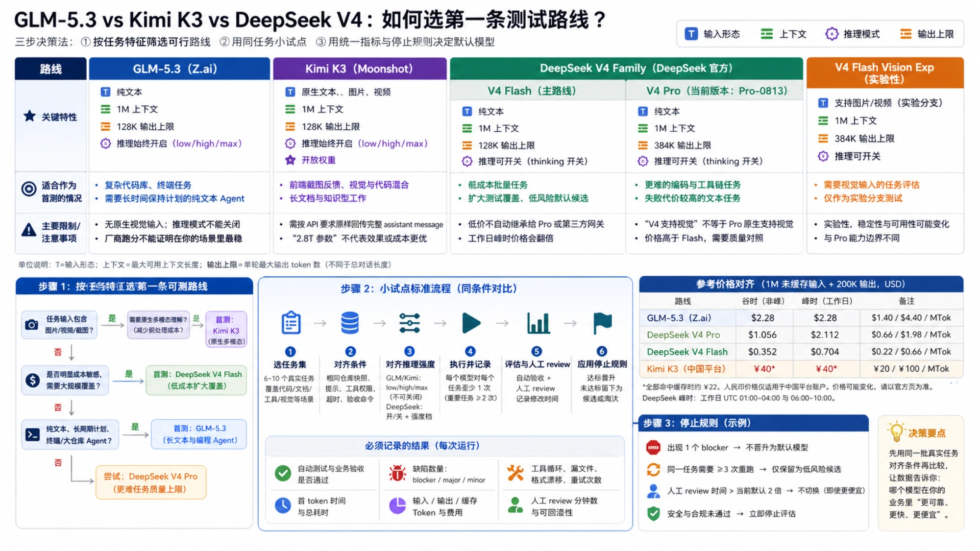Click the flag icon above 应用停止规则
Screen dimensions: 980x551
[602, 323]
